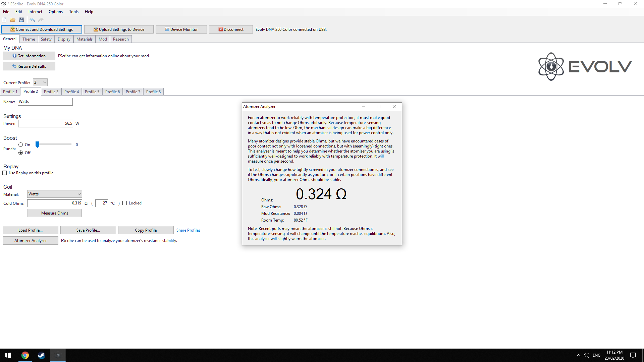The image size is (644, 362).
Task: Select the Punch On radio button
Action: point(21,145)
